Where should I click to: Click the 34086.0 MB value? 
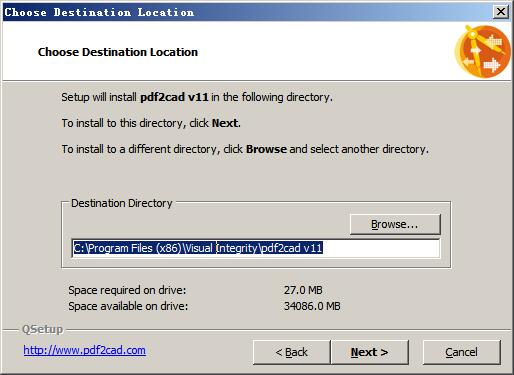(x=312, y=306)
